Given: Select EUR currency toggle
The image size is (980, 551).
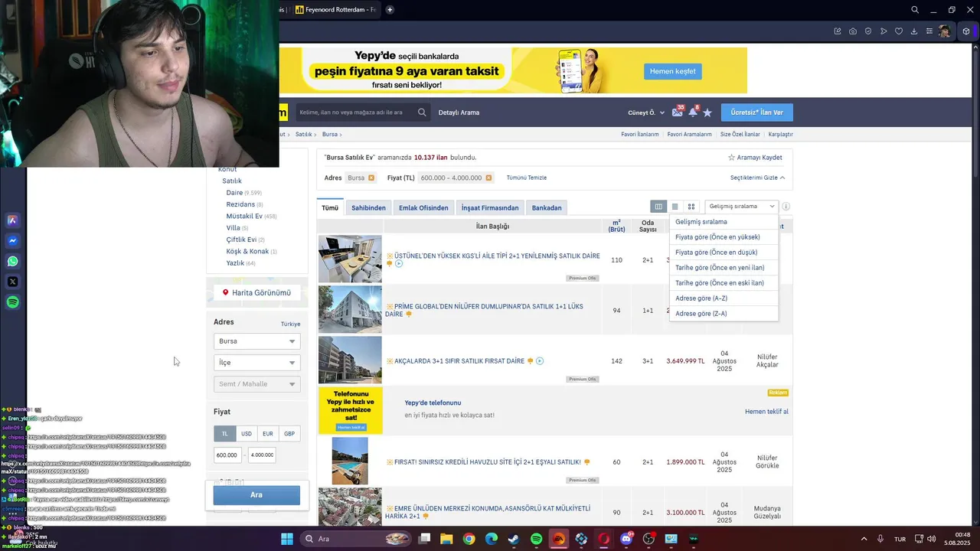Looking at the screenshot, I should tap(268, 433).
